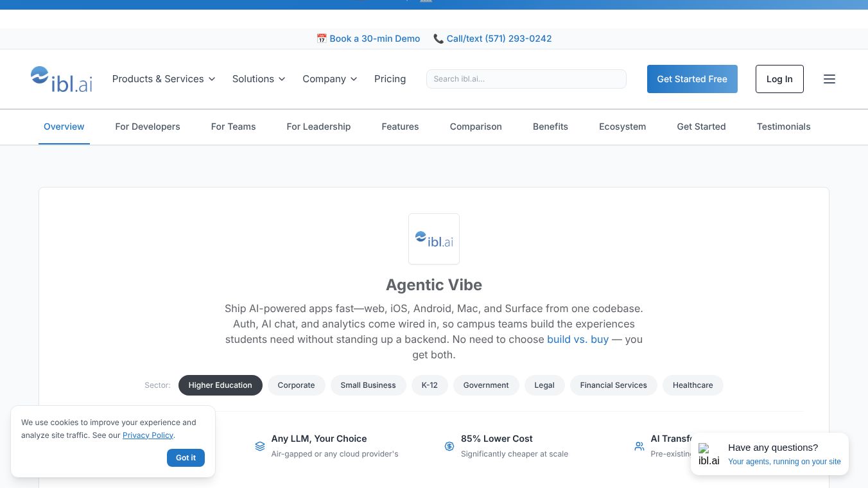Select the K-12 sector pill
The height and width of the screenshot is (488, 868).
pyautogui.click(x=430, y=385)
